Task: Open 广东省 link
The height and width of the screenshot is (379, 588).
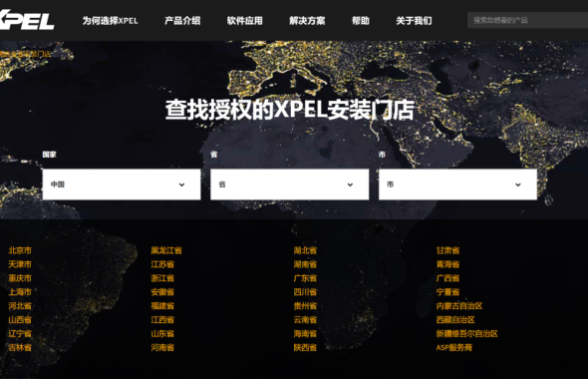Action: (x=305, y=278)
